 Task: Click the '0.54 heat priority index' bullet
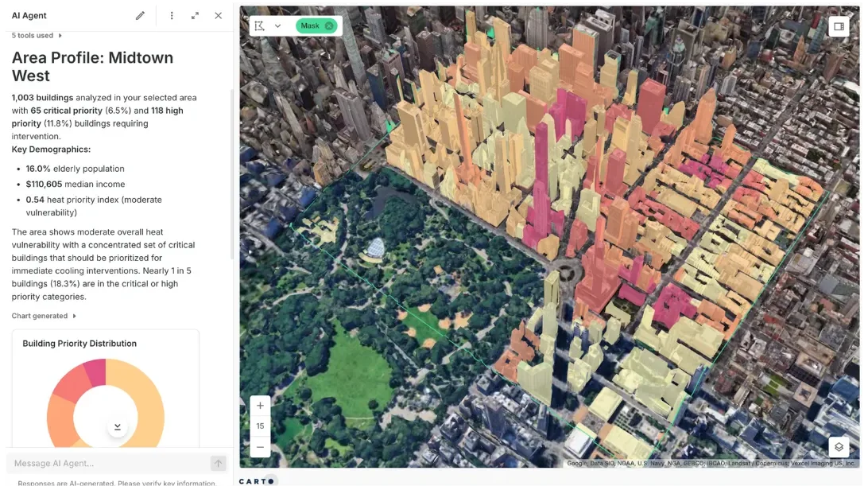coord(94,206)
